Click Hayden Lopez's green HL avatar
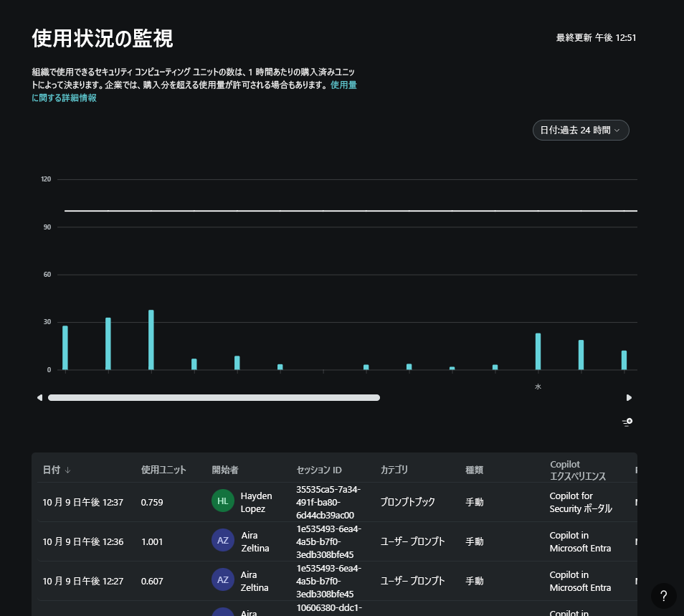Screen dimensions: 684x616 pos(223,501)
